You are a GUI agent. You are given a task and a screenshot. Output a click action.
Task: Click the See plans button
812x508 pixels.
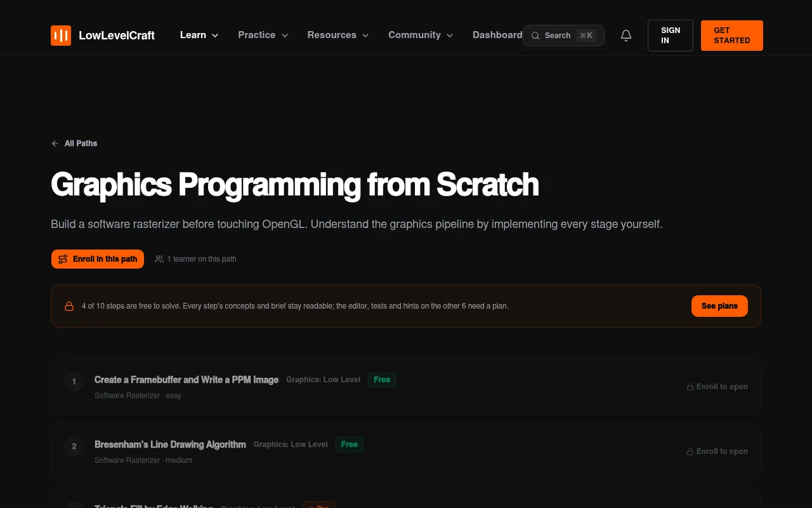[719, 306]
